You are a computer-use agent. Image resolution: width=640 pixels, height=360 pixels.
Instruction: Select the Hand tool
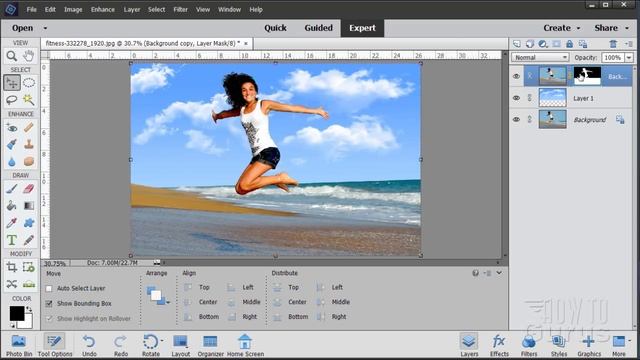pyautogui.click(x=29, y=56)
